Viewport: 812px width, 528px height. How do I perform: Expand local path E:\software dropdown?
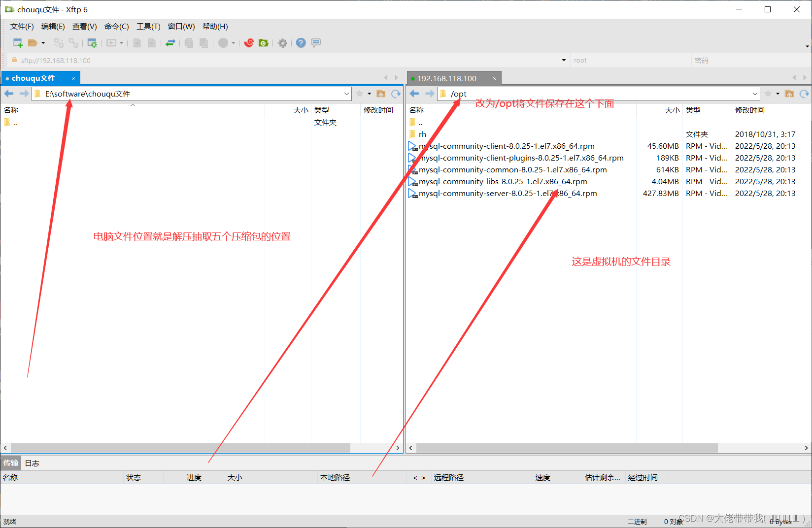pos(346,94)
